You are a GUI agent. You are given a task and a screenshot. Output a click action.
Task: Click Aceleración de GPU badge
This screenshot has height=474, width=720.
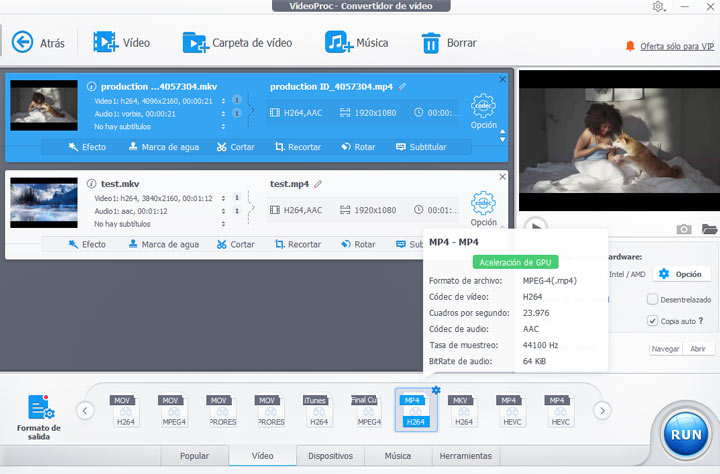[x=515, y=262]
